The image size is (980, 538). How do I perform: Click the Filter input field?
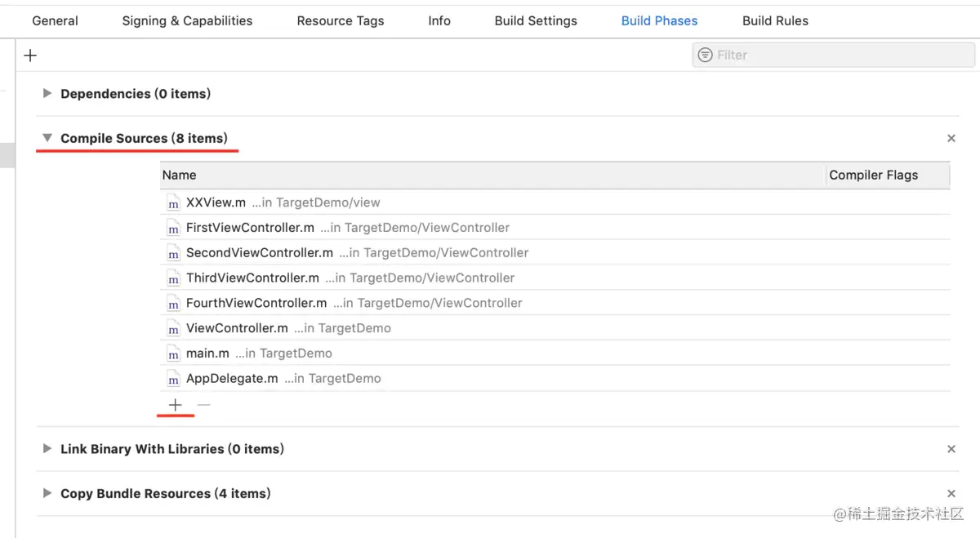[834, 55]
